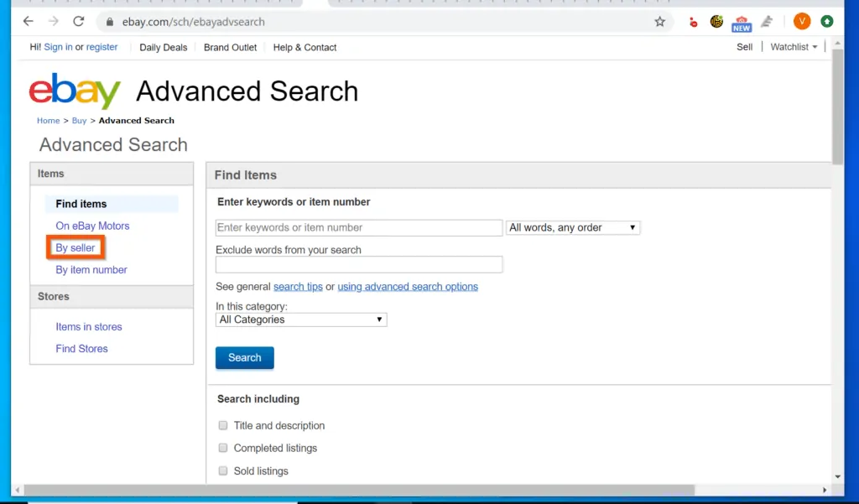Open Brand Outlet in the top navigation

230,48
